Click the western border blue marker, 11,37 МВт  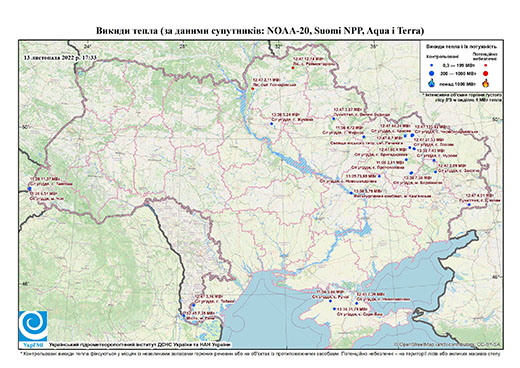[30, 189]
